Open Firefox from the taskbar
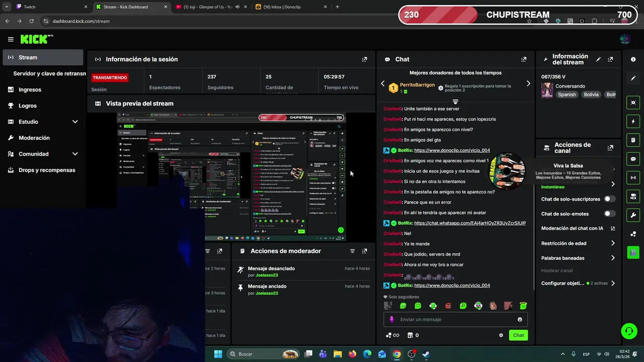 (352, 354)
